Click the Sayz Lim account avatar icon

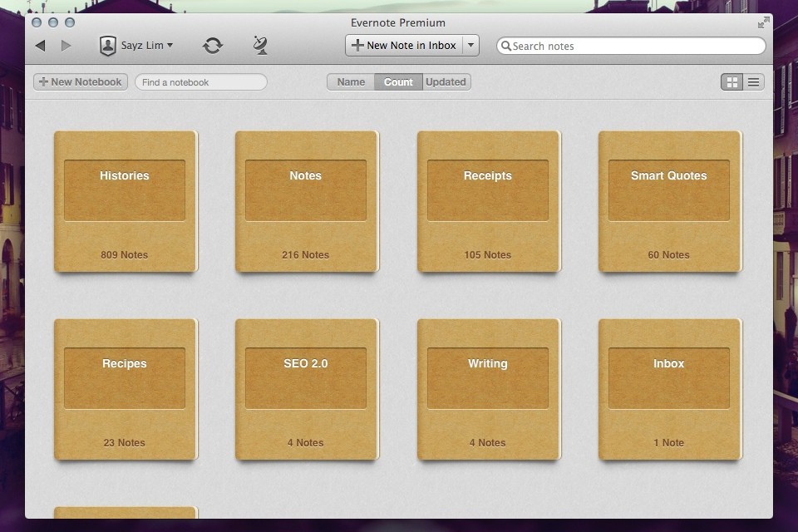[x=108, y=46]
